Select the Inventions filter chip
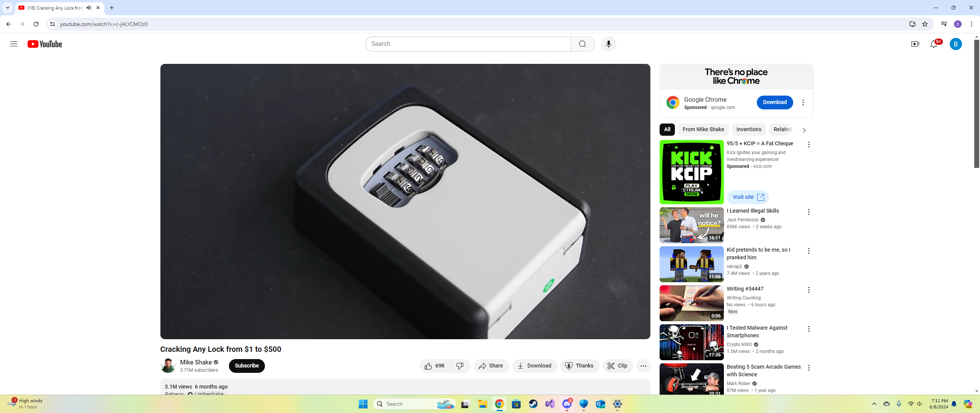The height and width of the screenshot is (413, 980). (x=748, y=129)
